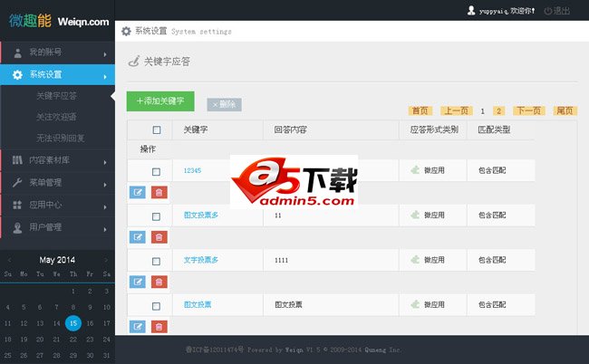Viewport: 589px width, 364px height.
Task: Select day 22 in May 2014 calendar
Action: [x=73, y=340]
